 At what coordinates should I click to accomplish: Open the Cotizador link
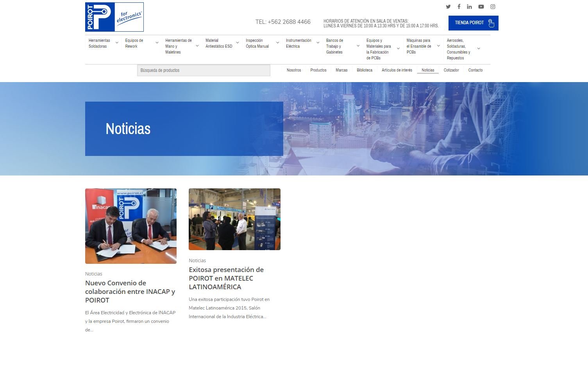pos(451,70)
